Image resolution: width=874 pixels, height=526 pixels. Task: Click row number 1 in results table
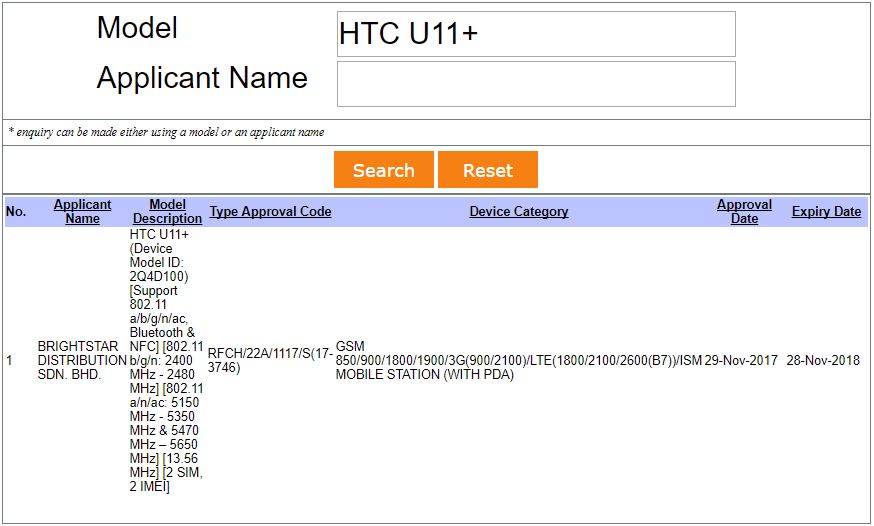(10, 360)
